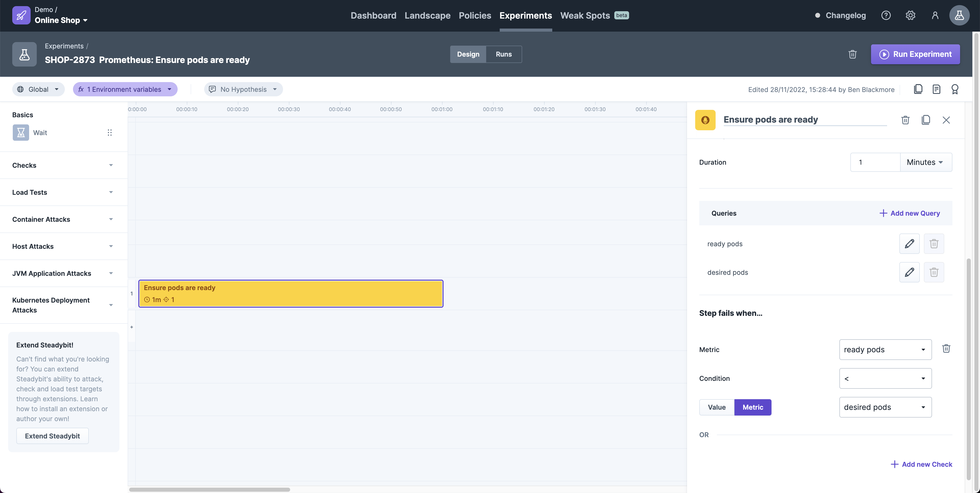Click the delete icon for desired pods query
The height and width of the screenshot is (493, 980).
(934, 272)
